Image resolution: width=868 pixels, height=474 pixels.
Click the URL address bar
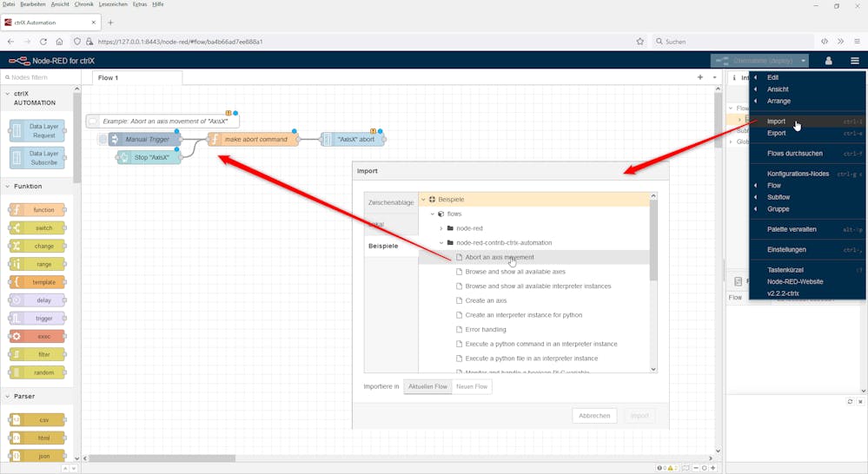[360, 42]
